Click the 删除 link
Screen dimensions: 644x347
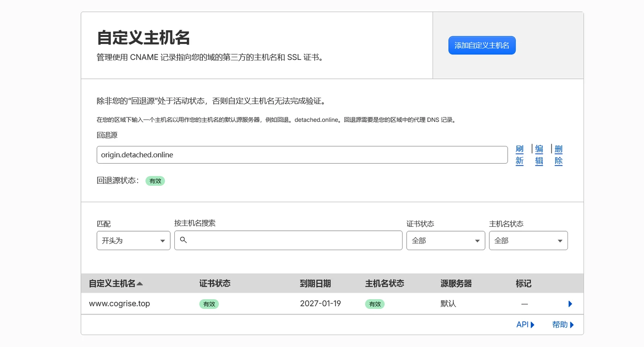tap(558, 155)
